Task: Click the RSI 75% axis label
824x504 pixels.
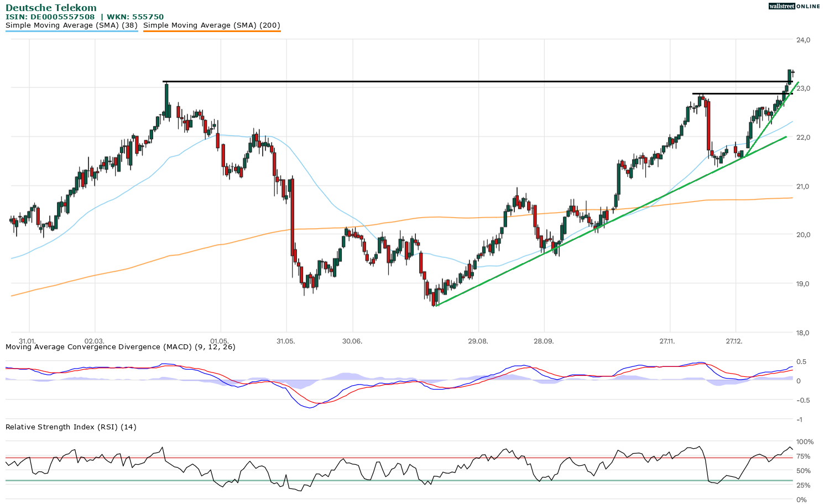Action: click(x=804, y=456)
